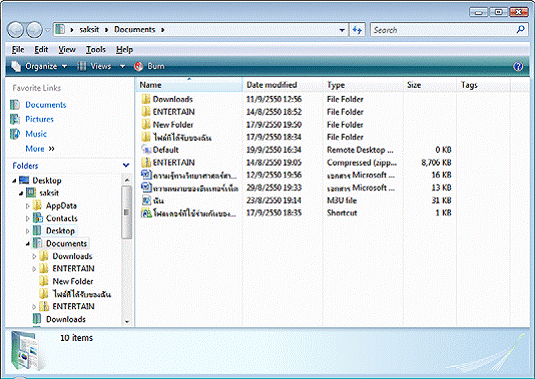Open Music favorite link
This screenshot has width=535, height=379.
[x=36, y=134]
